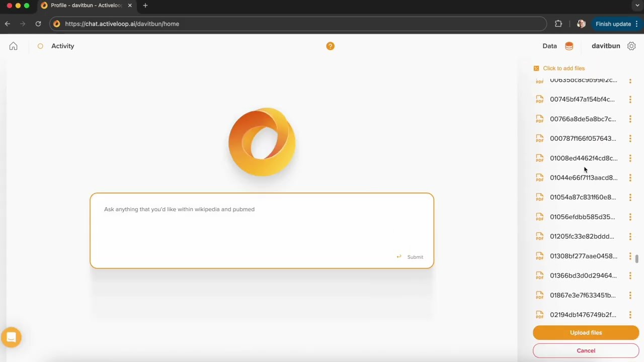
Task: Click the orange help question mark icon
Action: (330, 46)
